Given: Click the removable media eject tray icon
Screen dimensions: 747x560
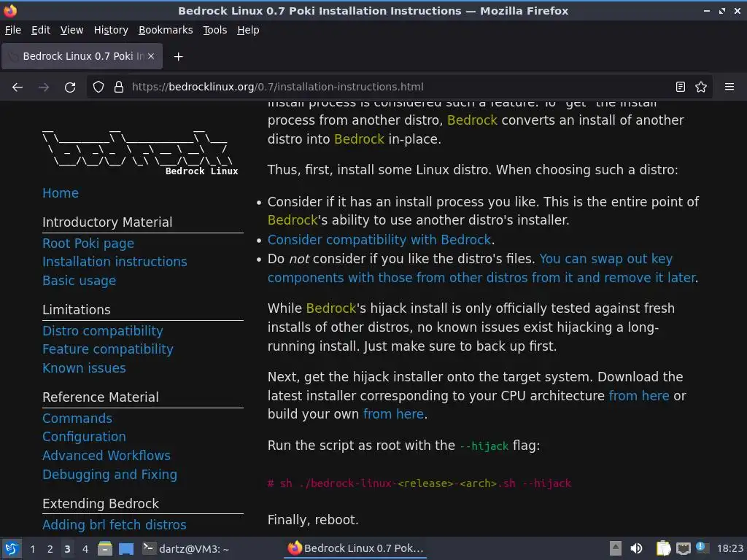Looking at the screenshot, I should 616,548.
